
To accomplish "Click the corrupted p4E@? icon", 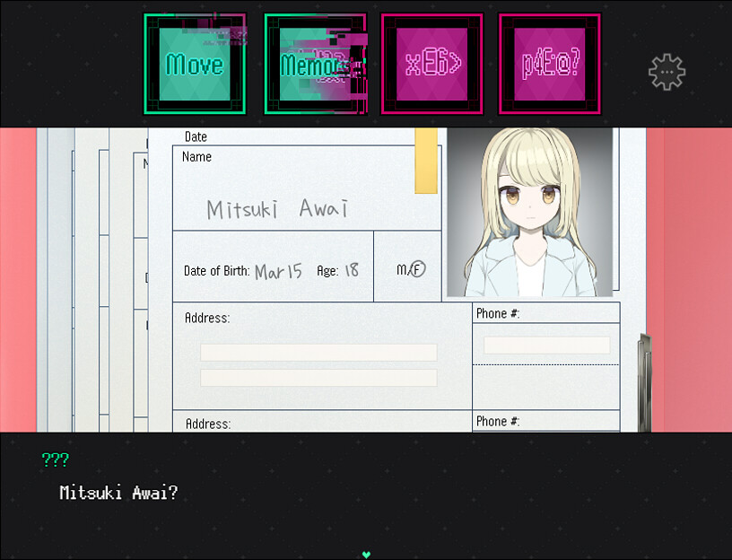I will (x=548, y=66).
